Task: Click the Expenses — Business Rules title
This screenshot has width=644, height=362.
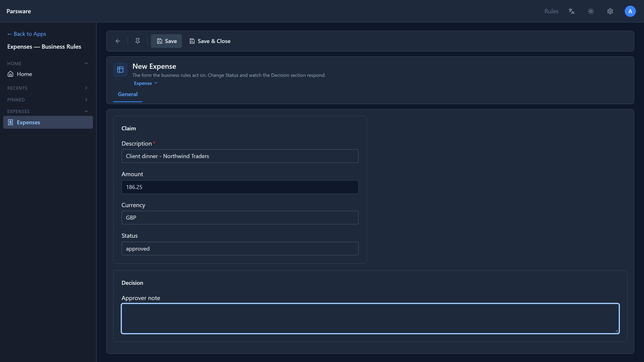Action: [x=44, y=47]
